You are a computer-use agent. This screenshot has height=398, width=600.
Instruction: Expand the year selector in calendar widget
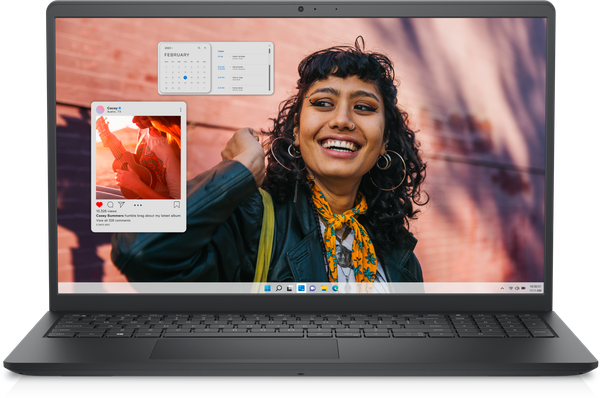(x=169, y=48)
